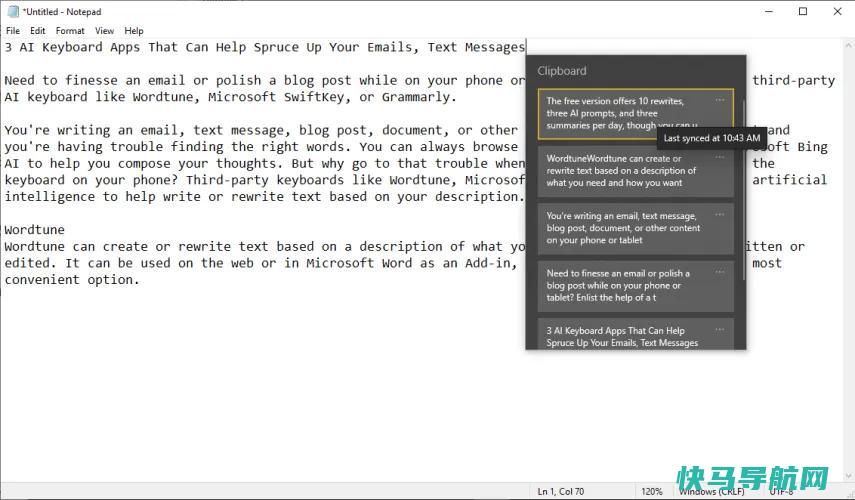855x500 pixels.
Task: Open the Format menu
Action: click(x=70, y=31)
